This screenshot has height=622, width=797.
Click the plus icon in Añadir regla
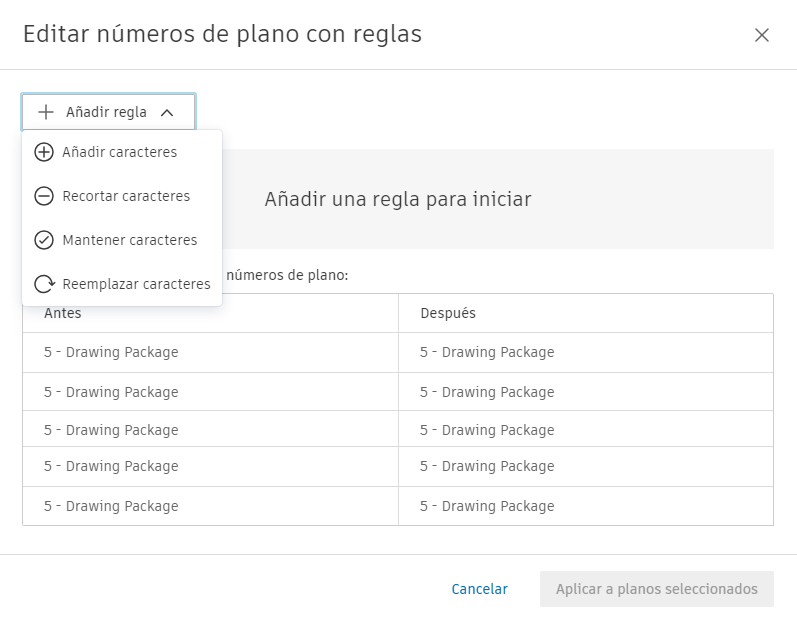[46, 112]
